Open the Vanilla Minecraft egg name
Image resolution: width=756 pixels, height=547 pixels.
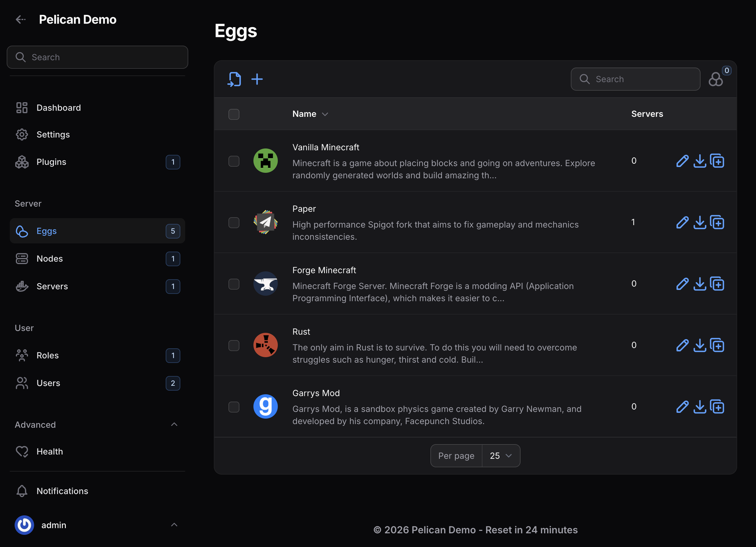click(x=326, y=147)
